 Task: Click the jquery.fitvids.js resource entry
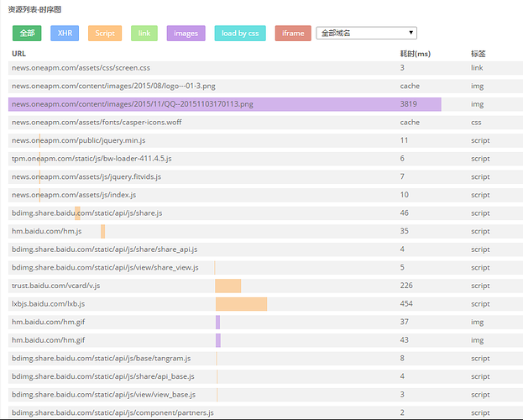86,176
